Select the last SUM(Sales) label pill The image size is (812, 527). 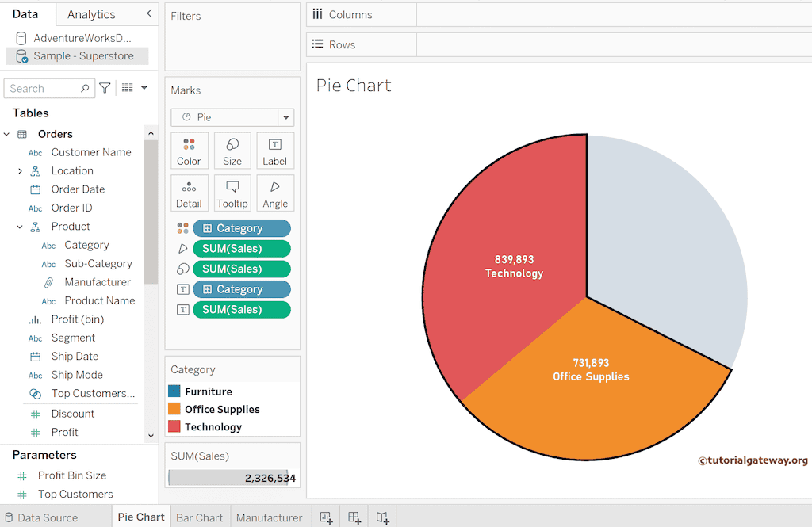click(242, 310)
